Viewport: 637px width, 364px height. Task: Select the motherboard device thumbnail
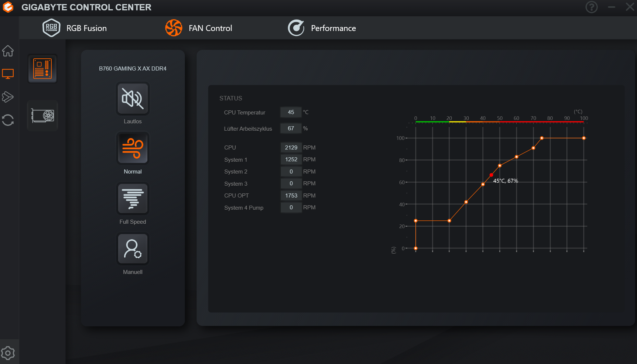[x=42, y=69]
